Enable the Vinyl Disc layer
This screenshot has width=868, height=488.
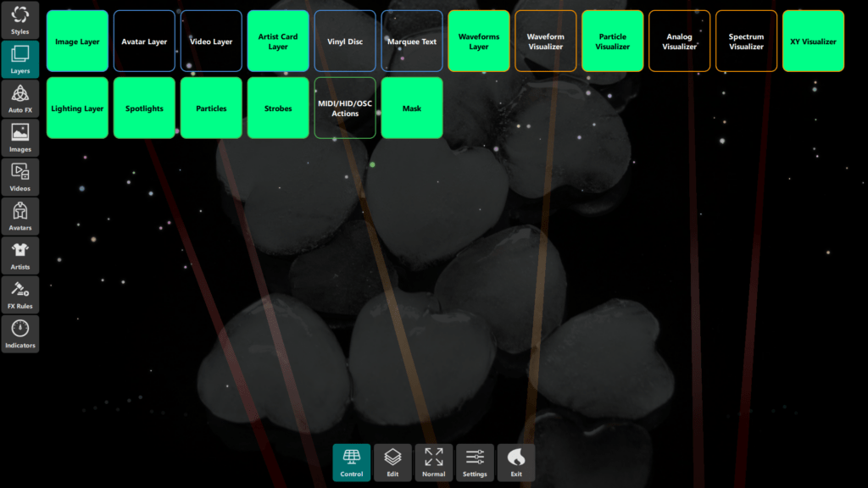click(345, 41)
